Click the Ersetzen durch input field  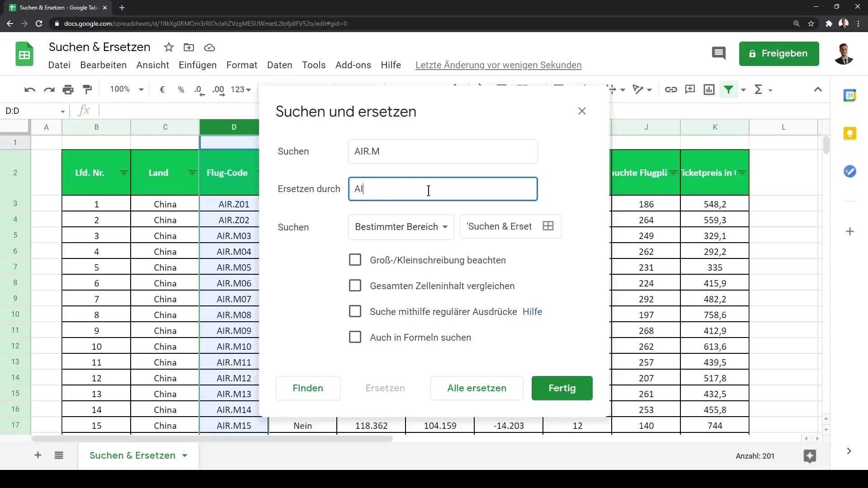[443, 189]
